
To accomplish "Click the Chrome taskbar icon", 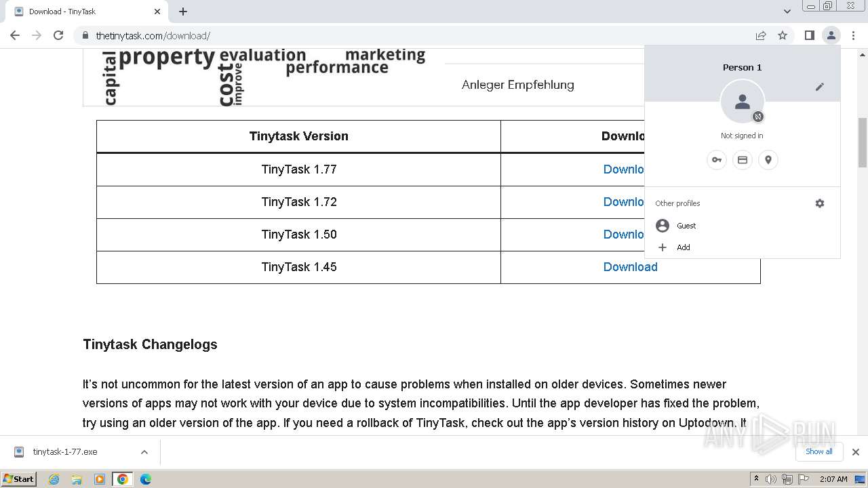I will (x=123, y=479).
